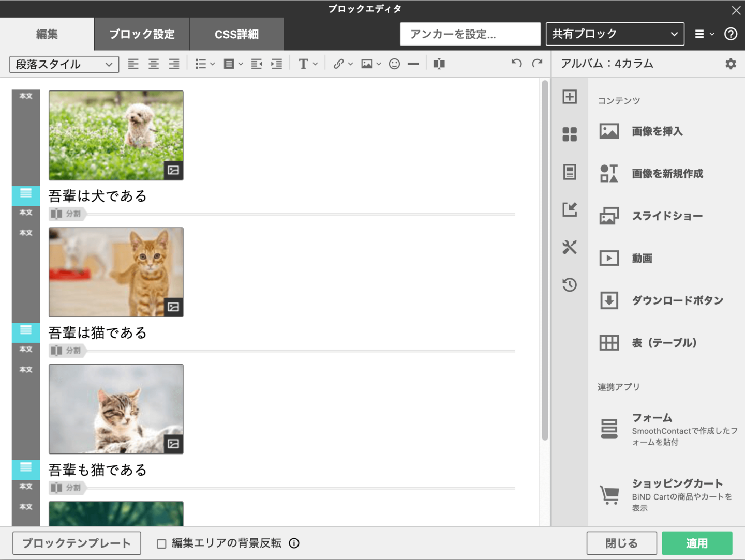Screen dimensions: 745x560
Task: Open the 共有ブロック dropdown
Action: [615, 34]
